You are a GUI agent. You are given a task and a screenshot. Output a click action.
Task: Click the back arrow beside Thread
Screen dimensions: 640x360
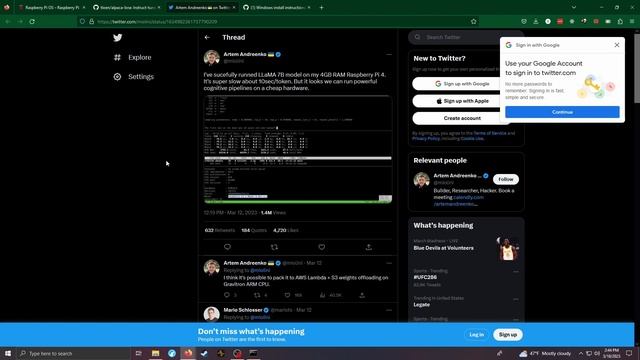tap(207, 37)
